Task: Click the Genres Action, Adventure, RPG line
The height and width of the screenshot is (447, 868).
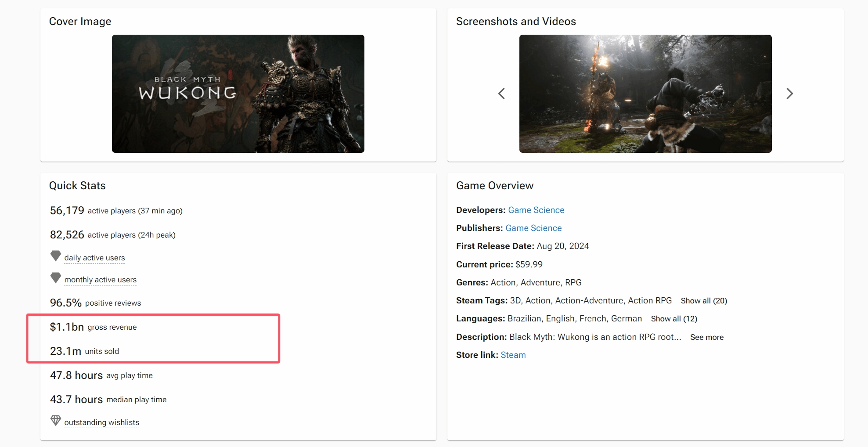Action: point(519,282)
